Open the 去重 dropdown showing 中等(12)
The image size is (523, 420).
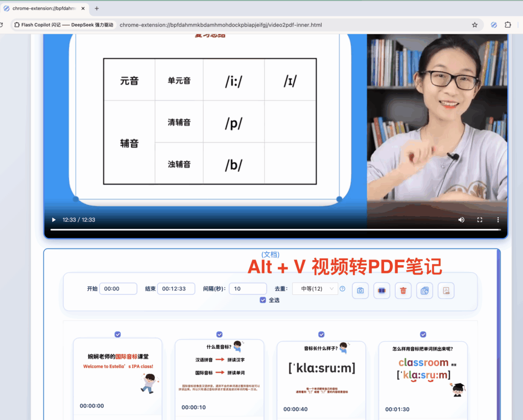point(315,289)
